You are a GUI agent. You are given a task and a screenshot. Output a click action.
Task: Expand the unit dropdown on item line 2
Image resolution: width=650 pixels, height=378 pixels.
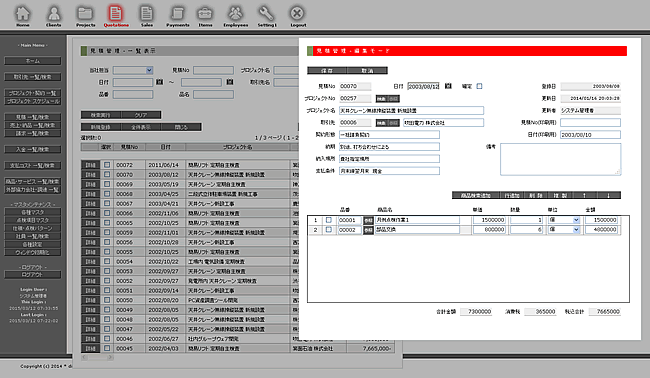576,230
